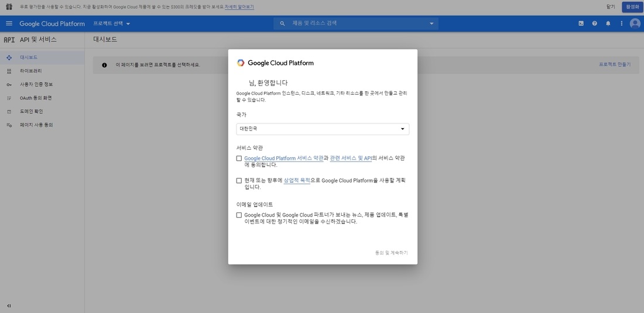Open the 자세히 알아보기 link
Screen dimensions: 644x313
239,7
